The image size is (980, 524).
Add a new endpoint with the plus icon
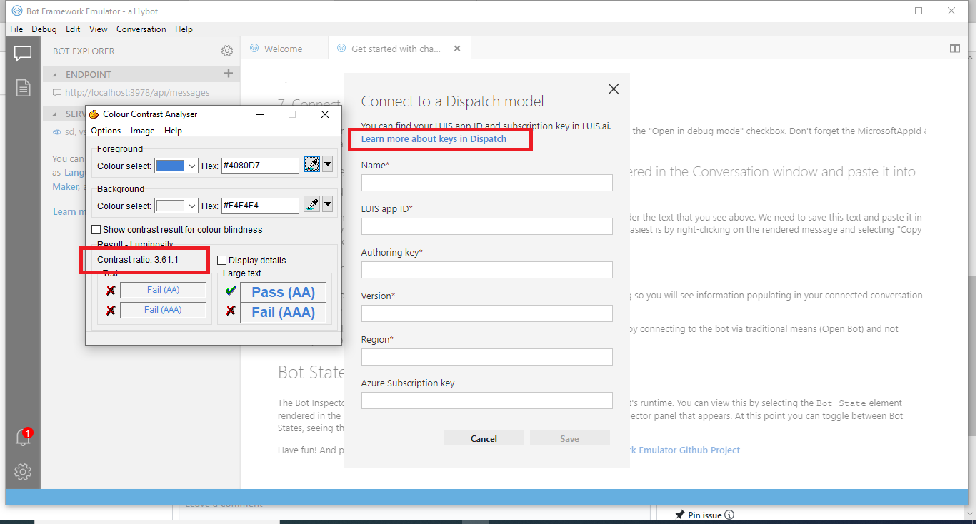(x=228, y=74)
